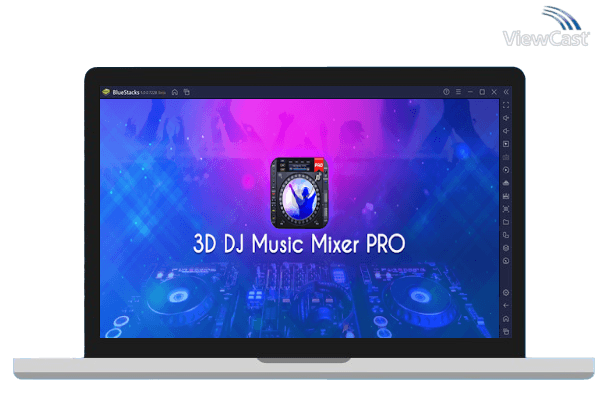Image resolution: width=602 pixels, height=414 pixels.
Task: Open the multi-instance manager sidebar icon
Action: (506, 235)
